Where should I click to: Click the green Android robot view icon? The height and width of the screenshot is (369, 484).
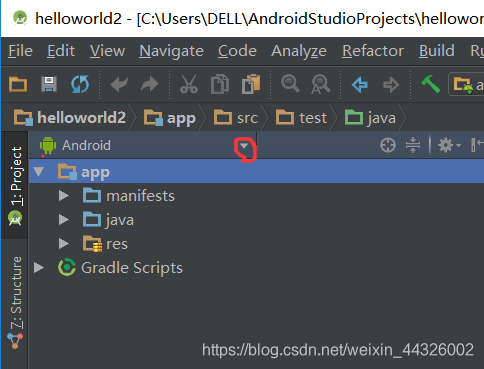48,145
